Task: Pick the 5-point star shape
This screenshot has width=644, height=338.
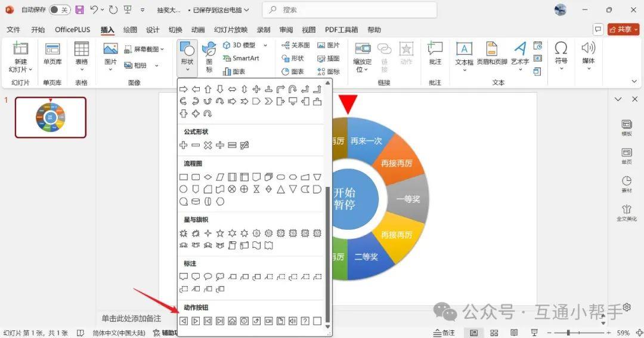Action: click(220, 233)
